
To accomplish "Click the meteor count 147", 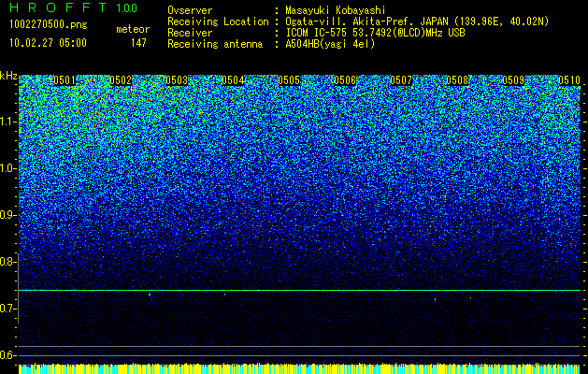I will (x=138, y=43).
